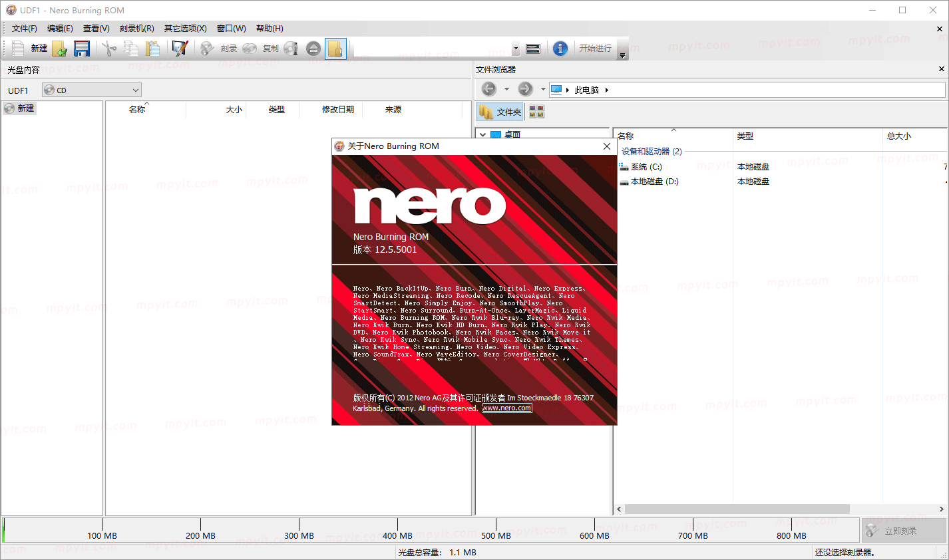
Task: Select the 新建 disc node in compilation tree
Action: pos(19,108)
